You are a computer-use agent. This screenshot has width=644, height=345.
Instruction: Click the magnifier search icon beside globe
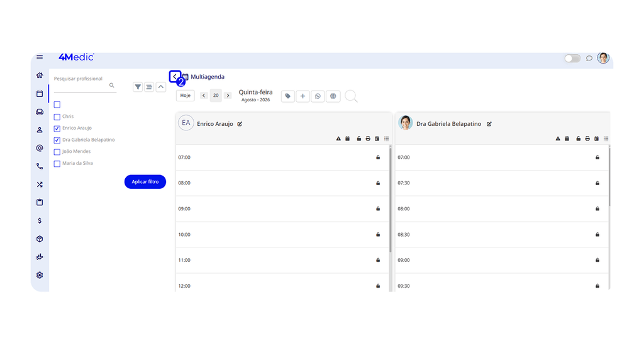351,96
